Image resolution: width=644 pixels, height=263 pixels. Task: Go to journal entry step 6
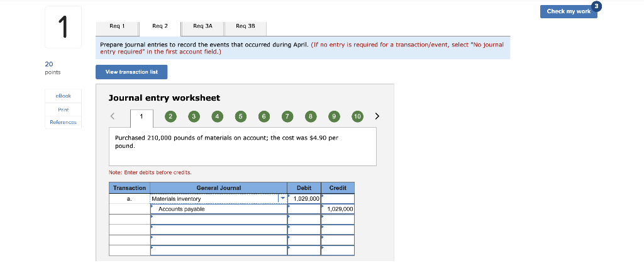coord(264,116)
